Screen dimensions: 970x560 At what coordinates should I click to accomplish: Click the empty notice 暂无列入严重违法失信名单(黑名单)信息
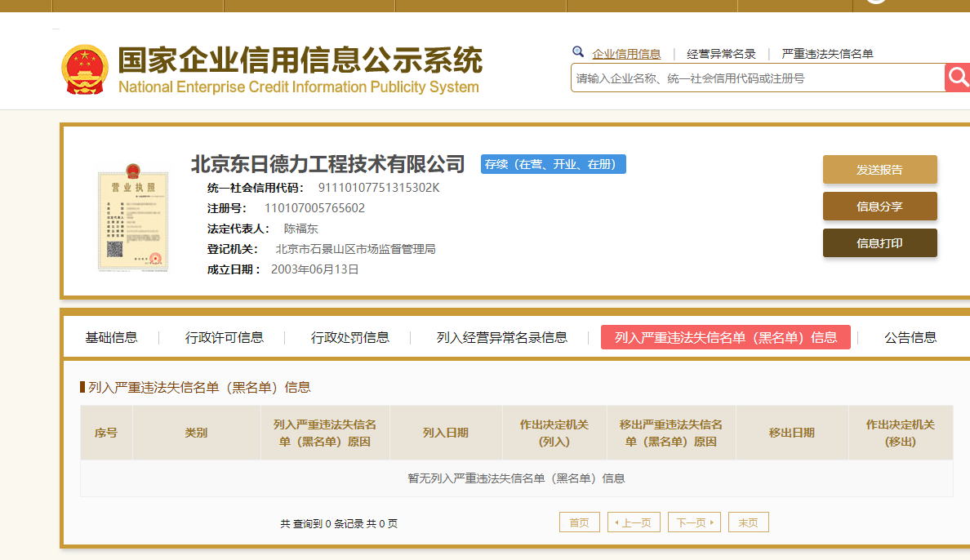(517, 478)
